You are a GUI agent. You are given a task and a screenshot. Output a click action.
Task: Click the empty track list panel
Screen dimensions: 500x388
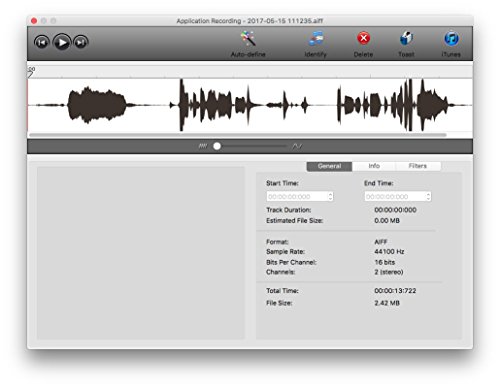coord(141,253)
